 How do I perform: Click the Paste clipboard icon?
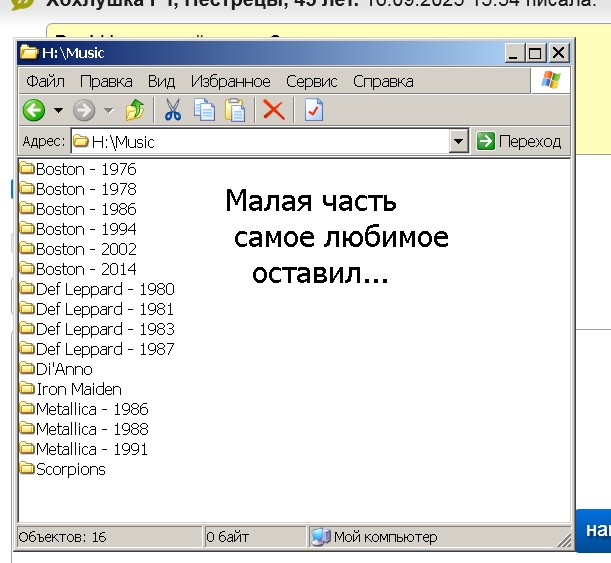click(235, 110)
